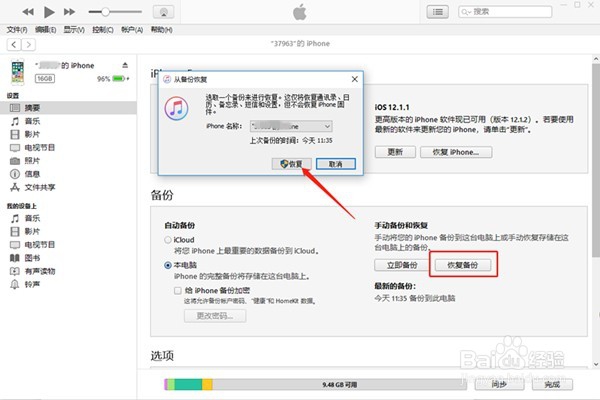Click the iPhone device thumbnail in sidebar
Viewport: 600px width, 400px height.
click(18, 72)
